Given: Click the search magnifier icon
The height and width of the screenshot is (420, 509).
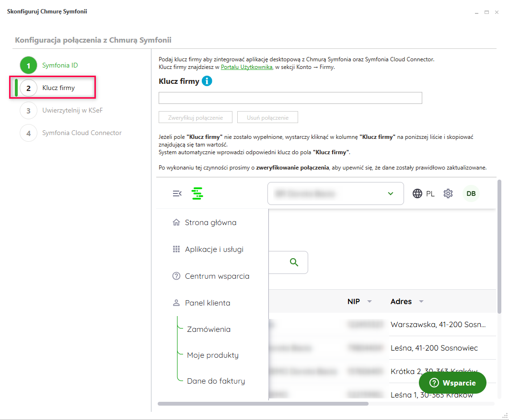Looking at the screenshot, I should pyautogui.click(x=294, y=262).
